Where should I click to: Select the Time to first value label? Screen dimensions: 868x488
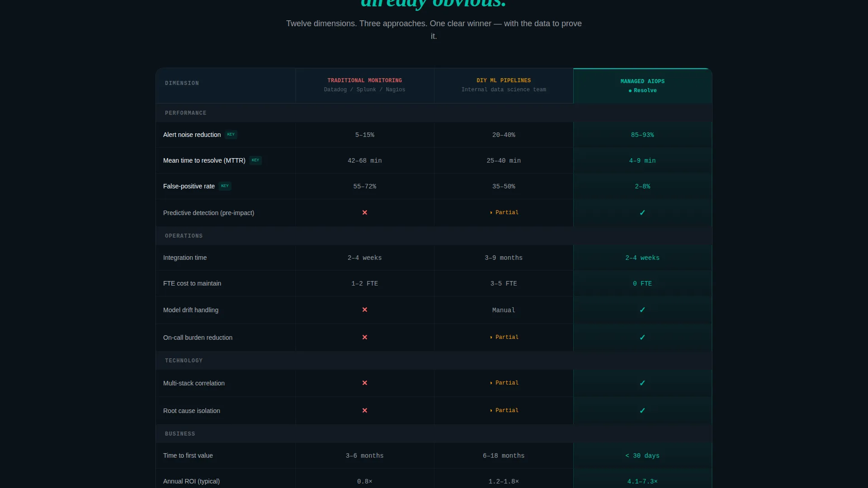pos(188,455)
